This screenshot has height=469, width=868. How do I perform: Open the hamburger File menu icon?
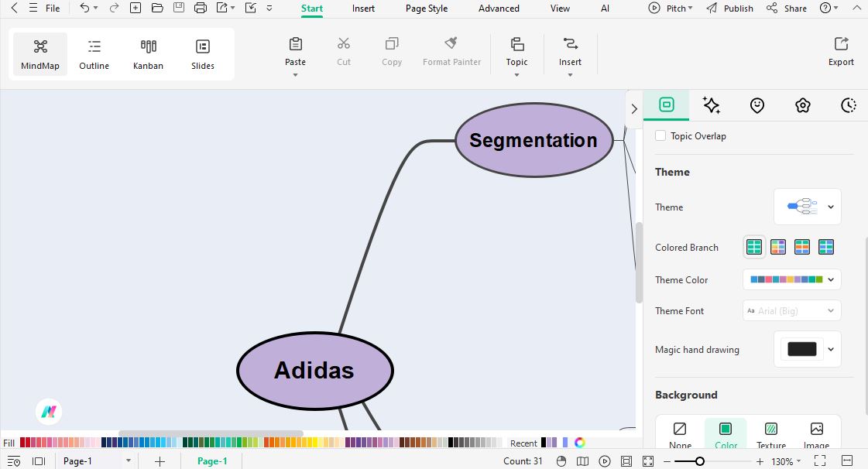pyautogui.click(x=33, y=8)
